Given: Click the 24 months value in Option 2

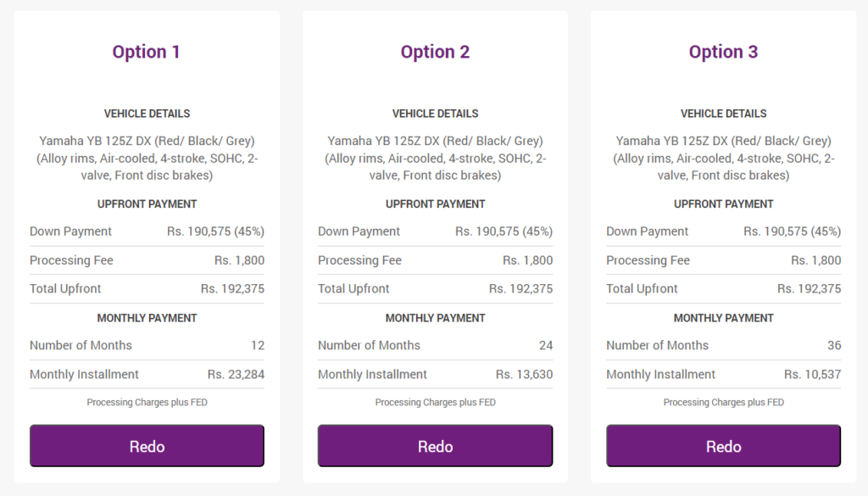Looking at the screenshot, I should [546, 345].
